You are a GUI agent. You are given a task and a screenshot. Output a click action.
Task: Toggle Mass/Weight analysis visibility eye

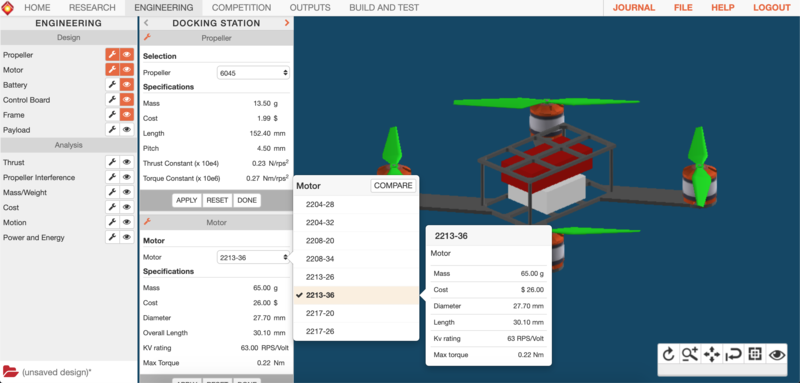click(x=127, y=192)
